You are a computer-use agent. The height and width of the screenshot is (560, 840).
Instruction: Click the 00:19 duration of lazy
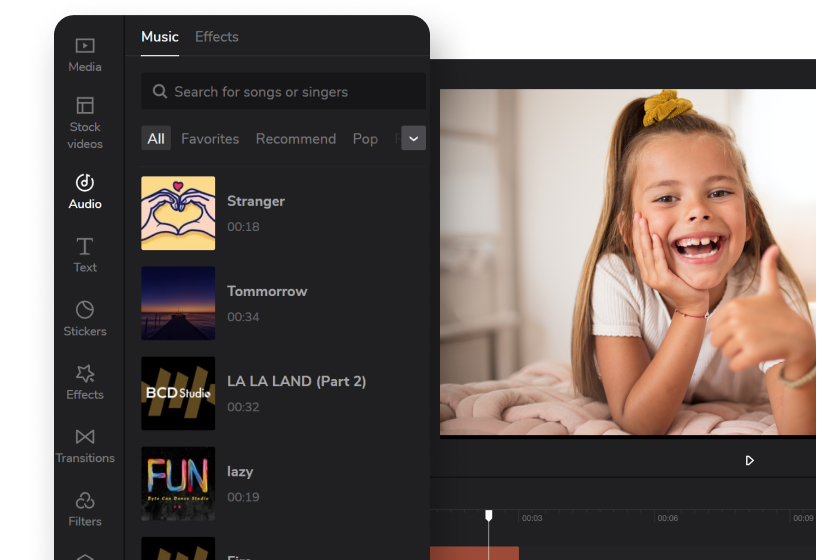pos(243,497)
